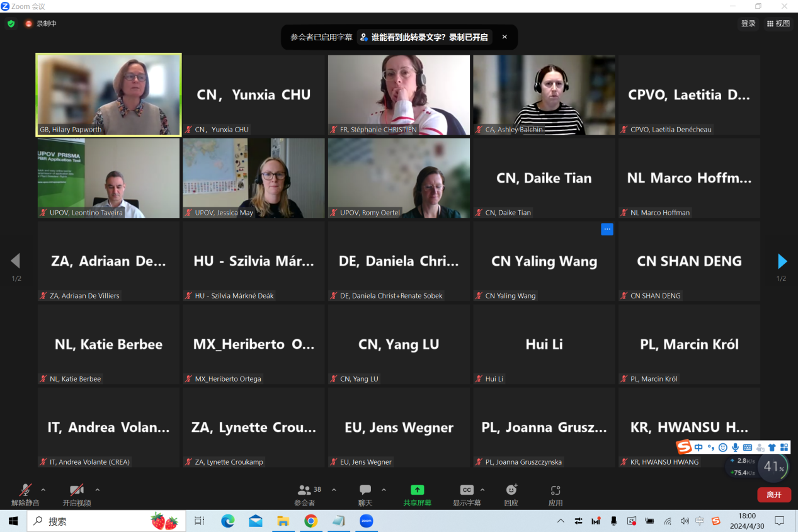
Task: Click the green share screen icon
Action: 417,490
